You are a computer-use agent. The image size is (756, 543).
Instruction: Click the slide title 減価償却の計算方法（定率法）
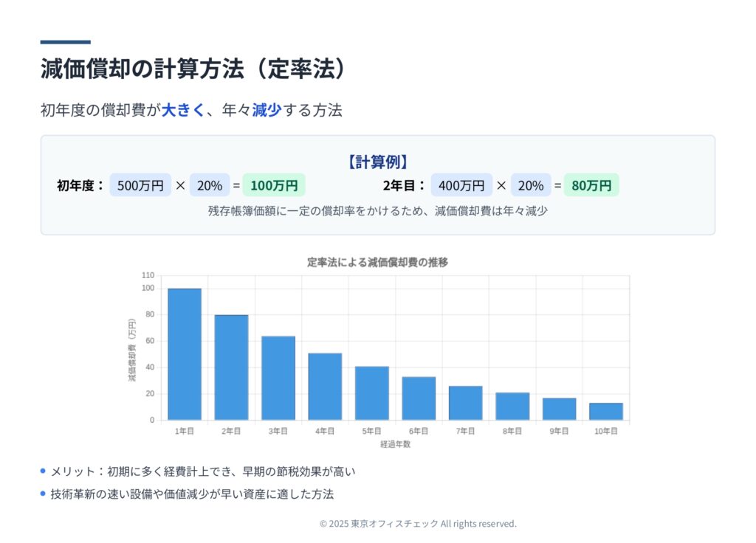click(193, 69)
